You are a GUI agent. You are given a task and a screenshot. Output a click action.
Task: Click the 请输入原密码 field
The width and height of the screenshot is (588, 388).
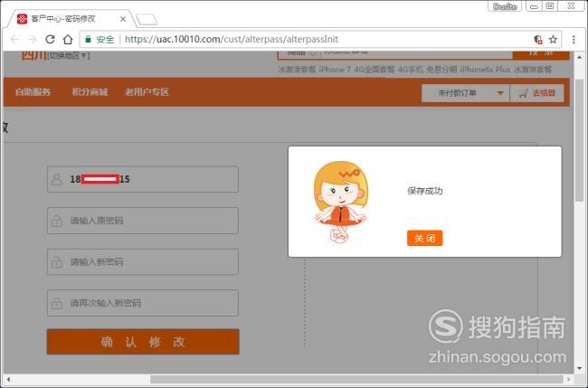click(143, 221)
